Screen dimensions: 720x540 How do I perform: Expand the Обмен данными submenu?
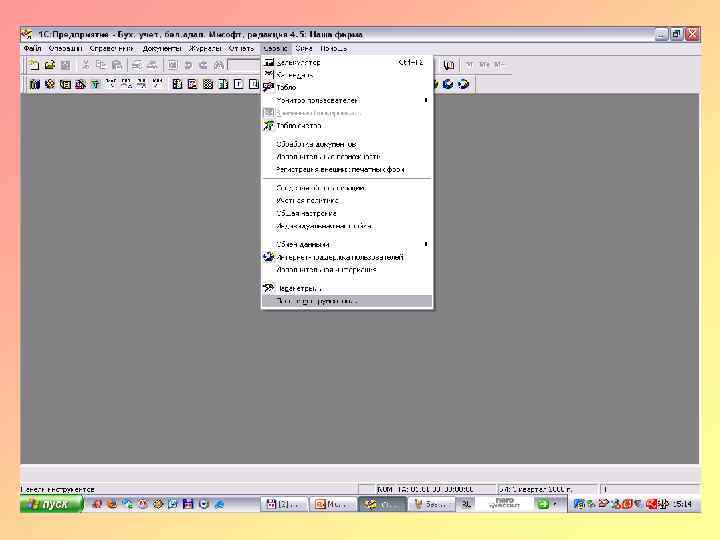[347, 244]
